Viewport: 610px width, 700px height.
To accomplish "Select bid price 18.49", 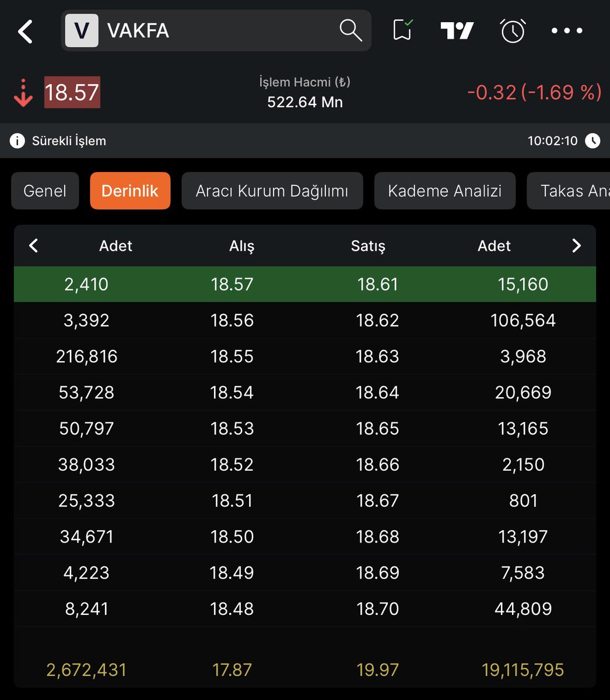I will [x=232, y=573].
